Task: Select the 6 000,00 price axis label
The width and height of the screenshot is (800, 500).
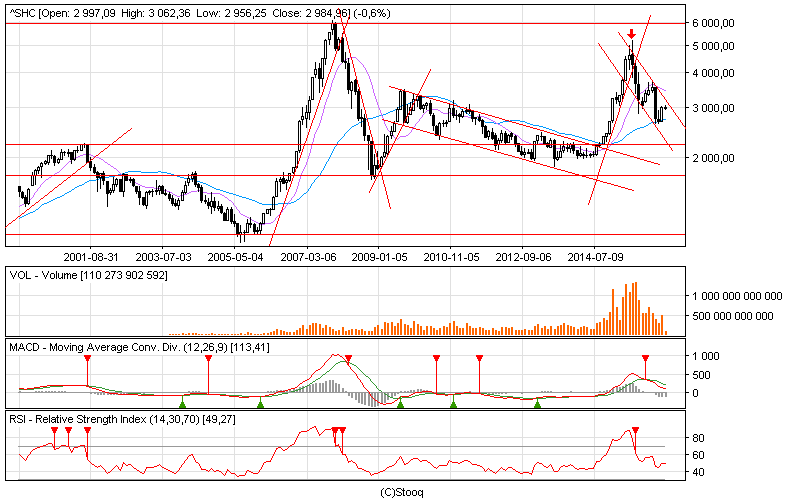Action: click(x=713, y=23)
